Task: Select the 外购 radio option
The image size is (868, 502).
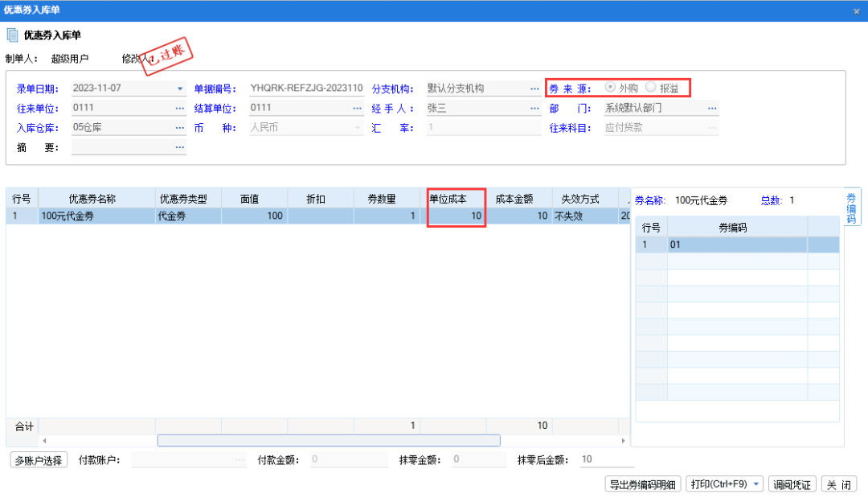Action: [x=610, y=87]
